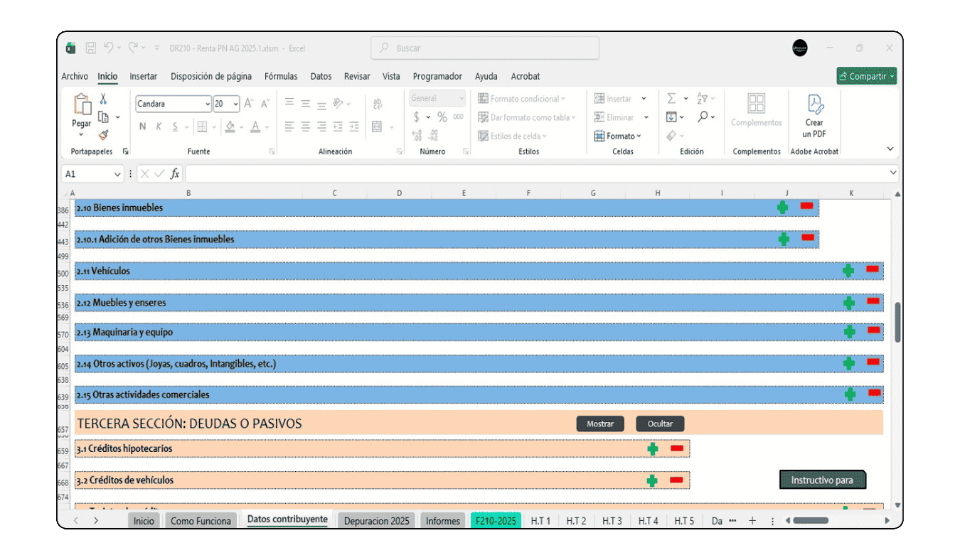Click the Buscar search box
The height and width of the screenshot is (560, 960).
pos(485,48)
